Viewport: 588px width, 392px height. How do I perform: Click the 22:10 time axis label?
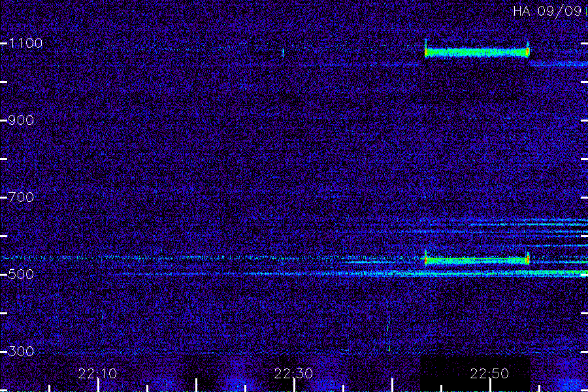(97, 374)
